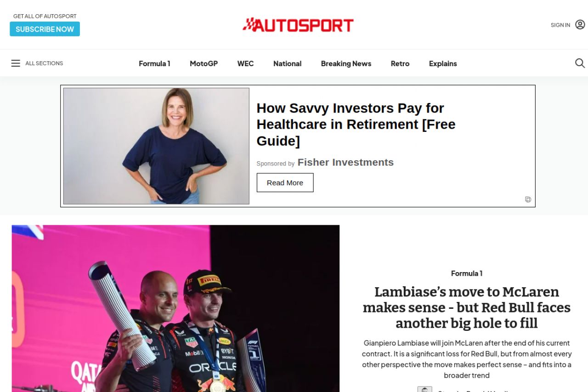The height and width of the screenshot is (392, 588).
Task: Open the hamburger menu icon
Action: [16, 63]
